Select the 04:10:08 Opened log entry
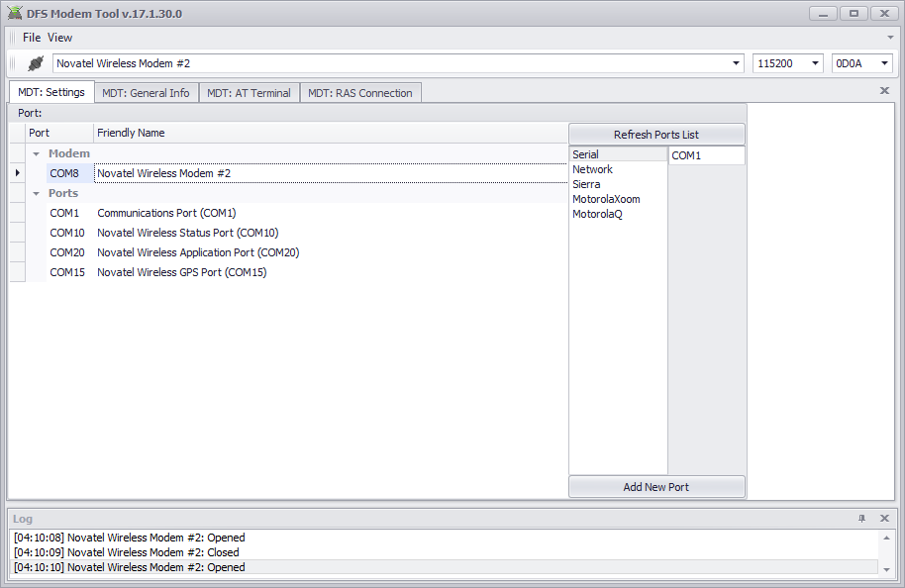 [445, 538]
